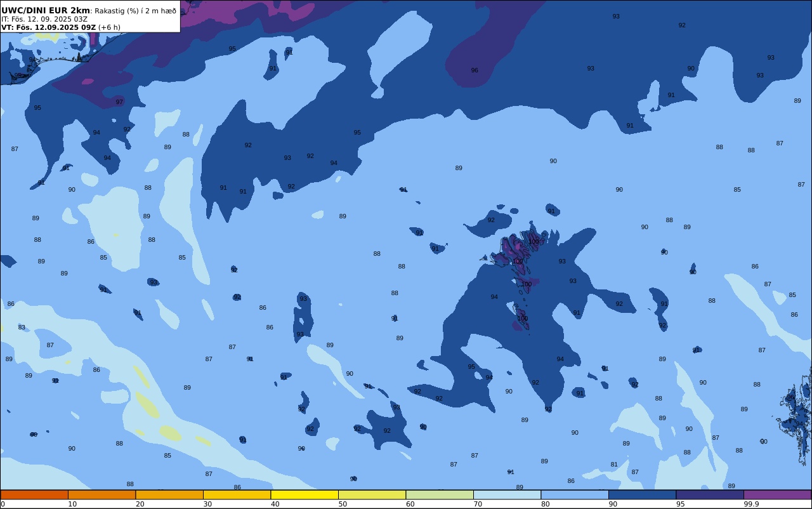Click the 90–95 dark blue legend swatch

tap(642, 494)
